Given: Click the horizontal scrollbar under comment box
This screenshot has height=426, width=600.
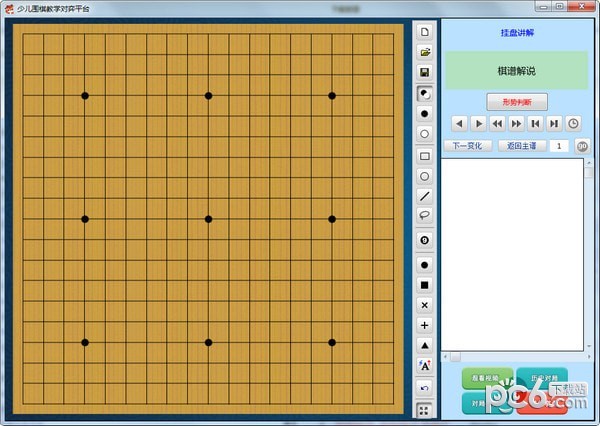Looking at the screenshot, I should pyautogui.click(x=517, y=357).
